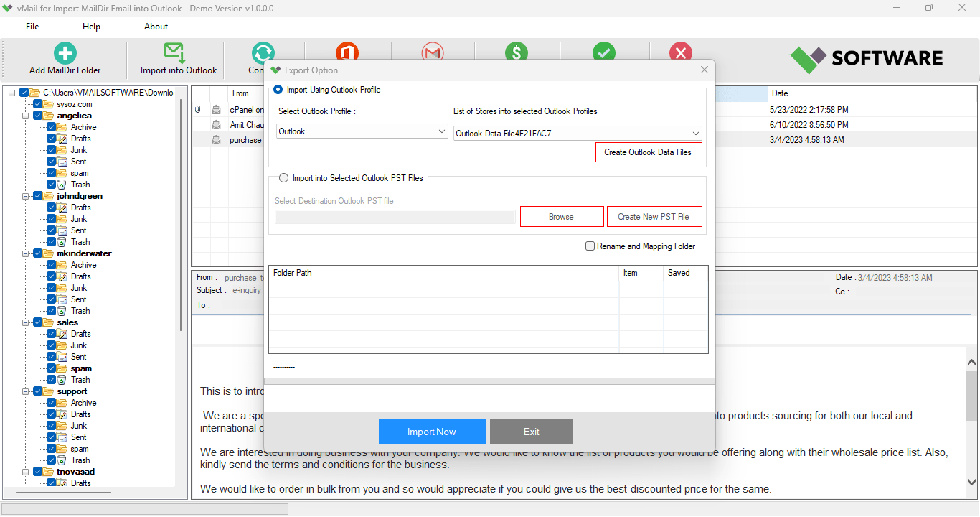
Task: Click the Trash bin icon under angelica
Action: click(x=62, y=185)
